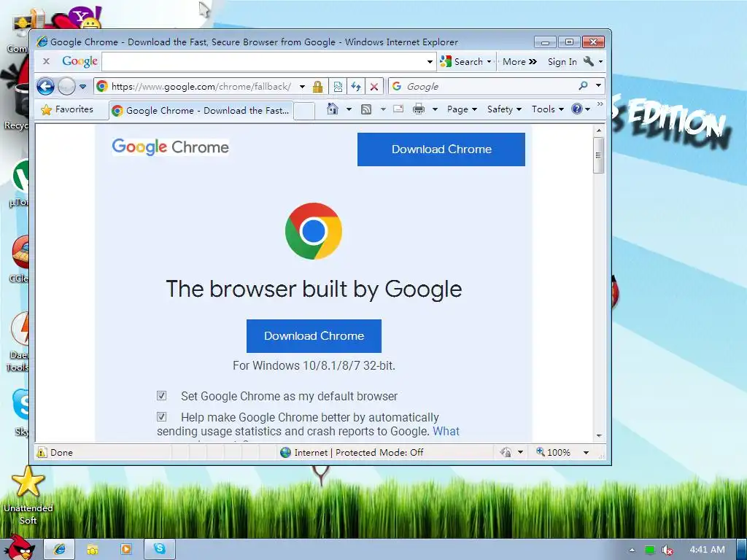Open recent pages dropdown beside Forward button
Image resolution: width=747 pixels, height=560 pixels.
[82, 86]
